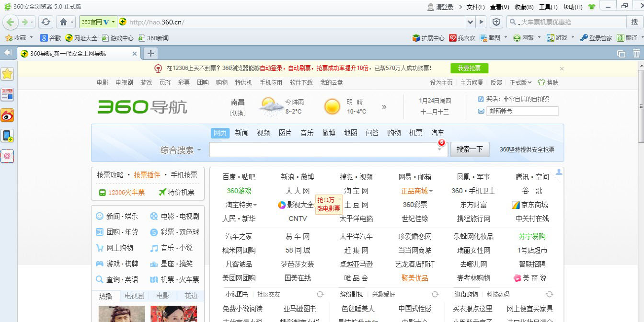Click the green 我要抢票 button

pyautogui.click(x=469, y=69)
